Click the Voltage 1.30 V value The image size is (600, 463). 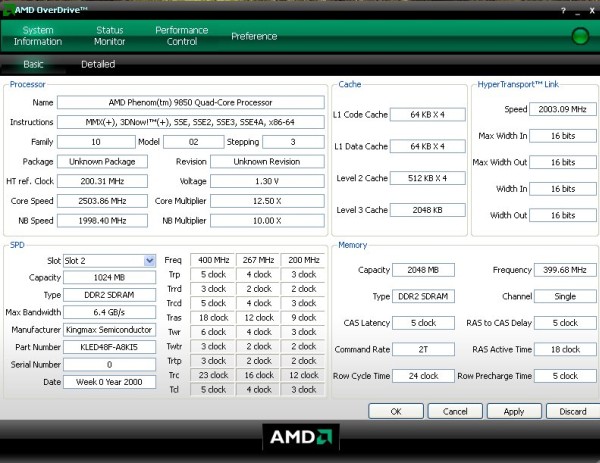tap(267, 181)
